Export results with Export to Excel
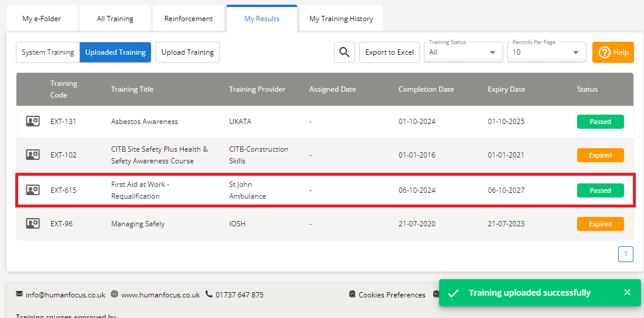 coord(389,52)
